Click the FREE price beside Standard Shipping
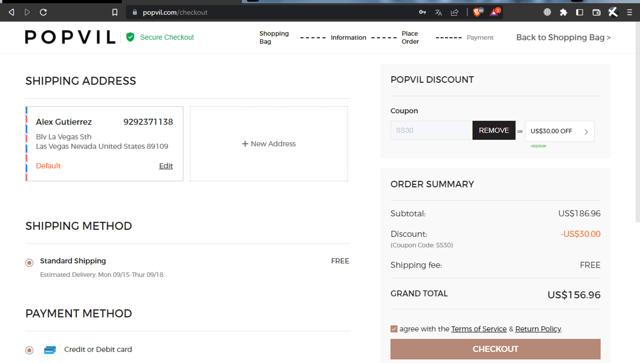640x363 pixels. [x=340, y=261]
